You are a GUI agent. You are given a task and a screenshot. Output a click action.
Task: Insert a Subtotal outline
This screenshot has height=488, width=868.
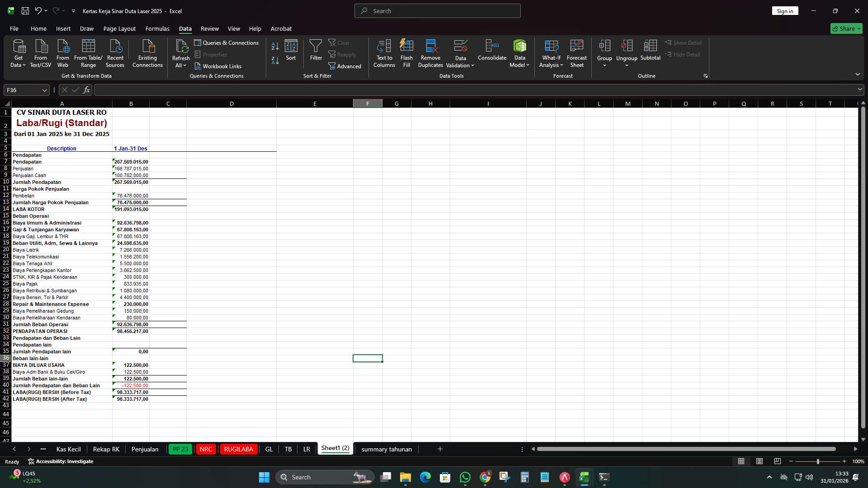point(651,51)
